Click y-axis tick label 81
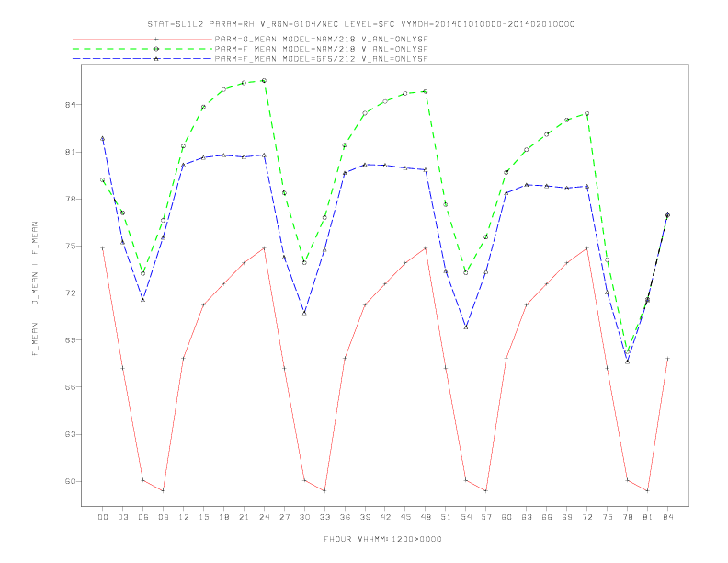Image resolution: width=728 pixels, height=563 pixels. coord(71,152)
